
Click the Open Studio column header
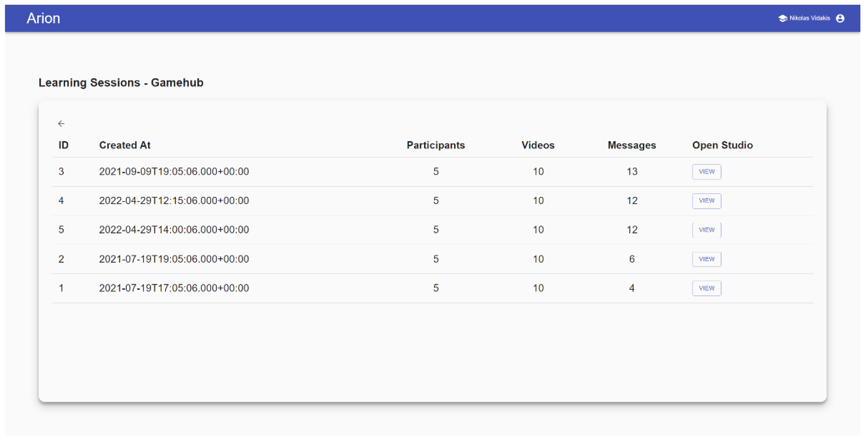pos(722,145)
